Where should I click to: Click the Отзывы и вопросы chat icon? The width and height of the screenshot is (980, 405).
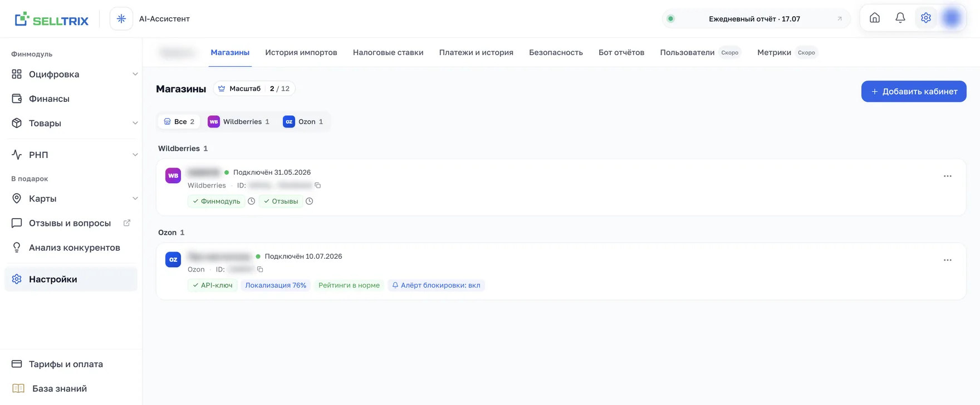[17, 223]
